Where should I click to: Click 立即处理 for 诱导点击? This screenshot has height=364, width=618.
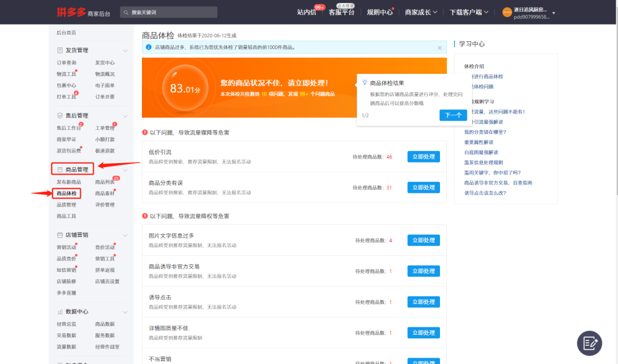pos(423,302)
